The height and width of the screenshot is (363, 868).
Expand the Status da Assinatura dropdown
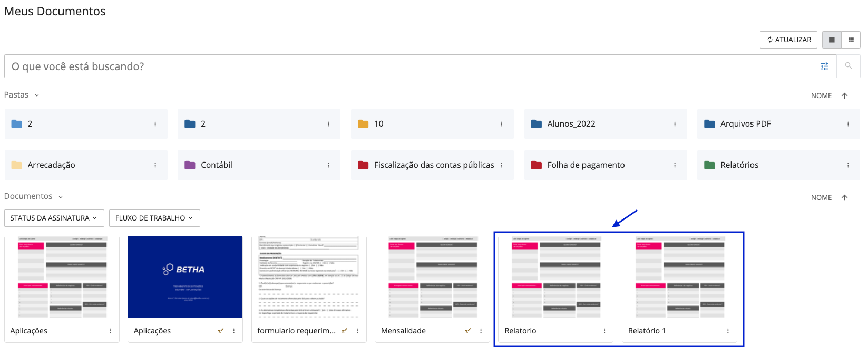point(53,218)
